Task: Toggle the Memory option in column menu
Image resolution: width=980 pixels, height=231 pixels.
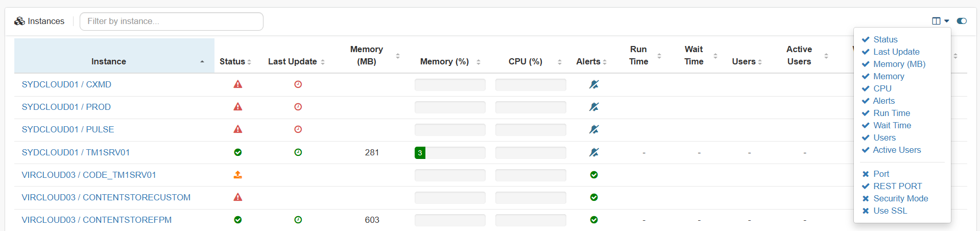Action: click(883, 76)
